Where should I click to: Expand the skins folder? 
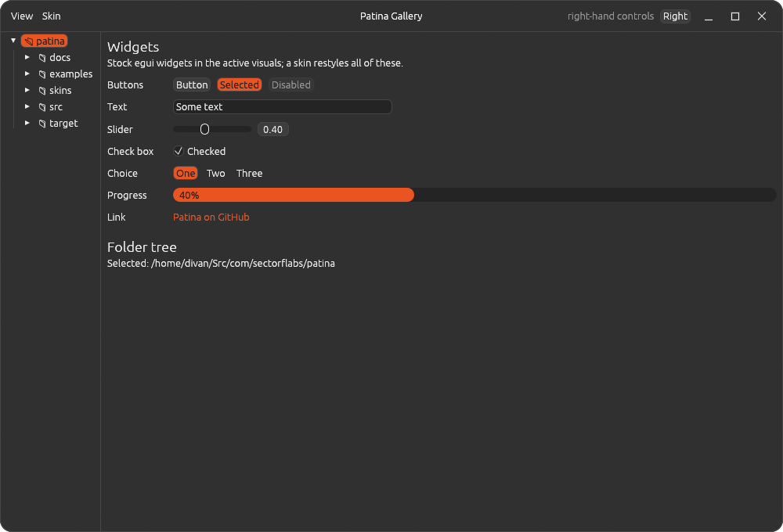(x=27, y=90)
